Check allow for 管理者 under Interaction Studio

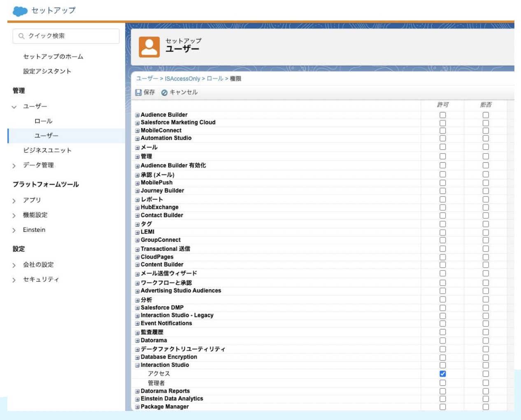(443, 383)
